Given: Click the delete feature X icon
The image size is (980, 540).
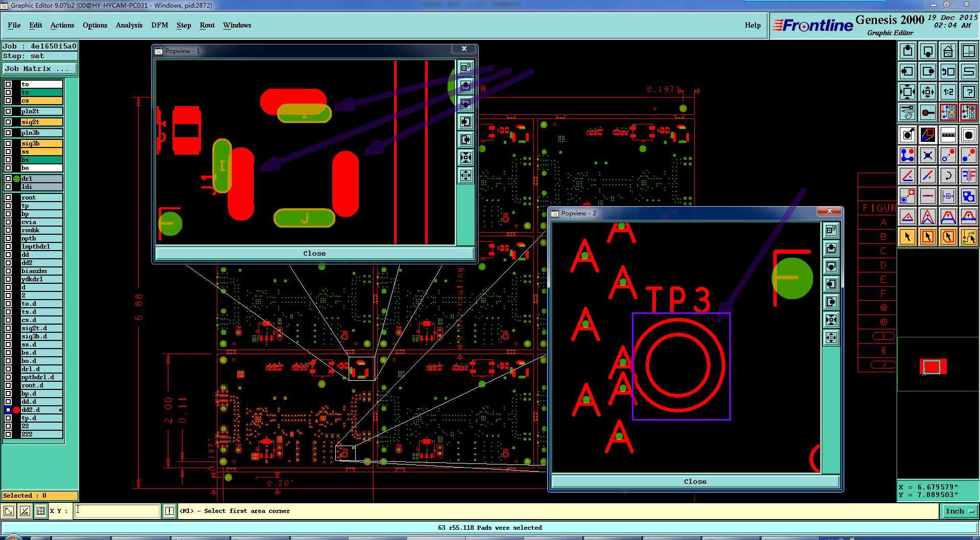Looking at the screenshot, I should click(x=928, y=155).
